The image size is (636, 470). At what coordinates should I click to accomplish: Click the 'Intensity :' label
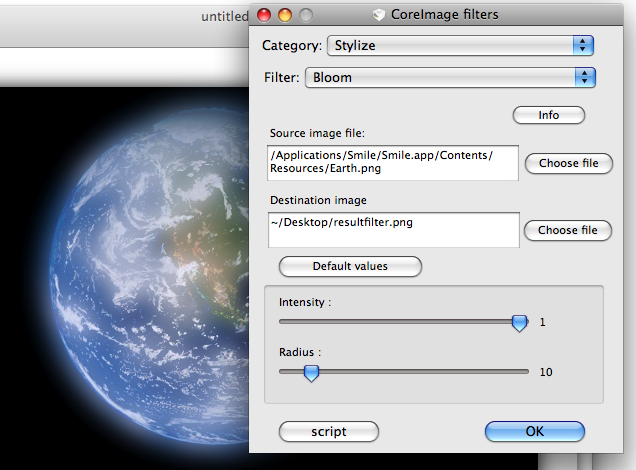click(305, 303)
